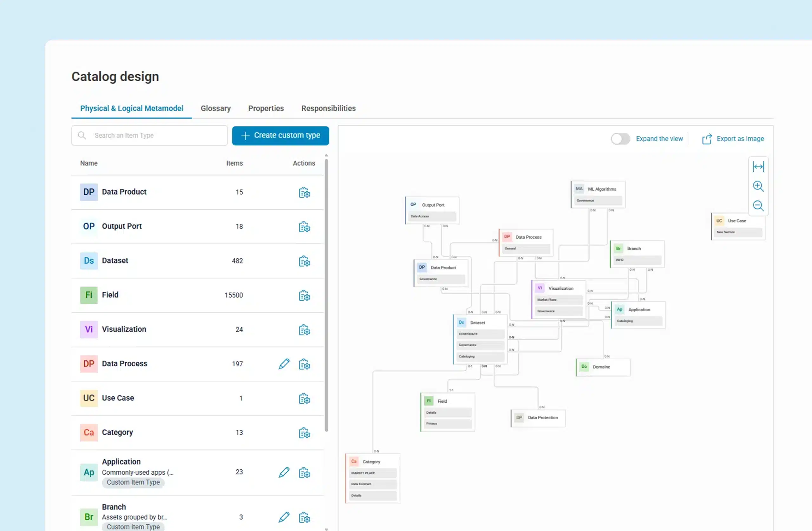This screenshot has height=531, width=812.
Task: Open settings for the Use Case item type
Action: 304,399
